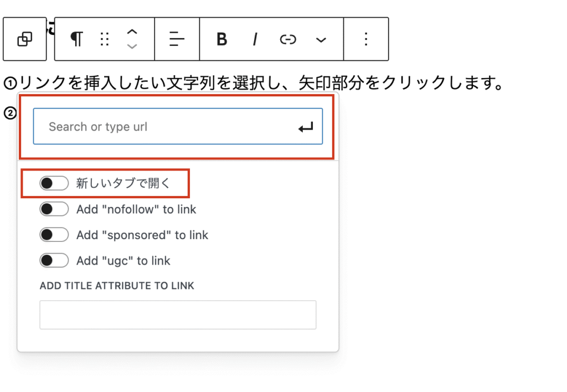Click the text alignment icon
The width and height of the screenshot is (567, 392).
click(x=176, y=39)
